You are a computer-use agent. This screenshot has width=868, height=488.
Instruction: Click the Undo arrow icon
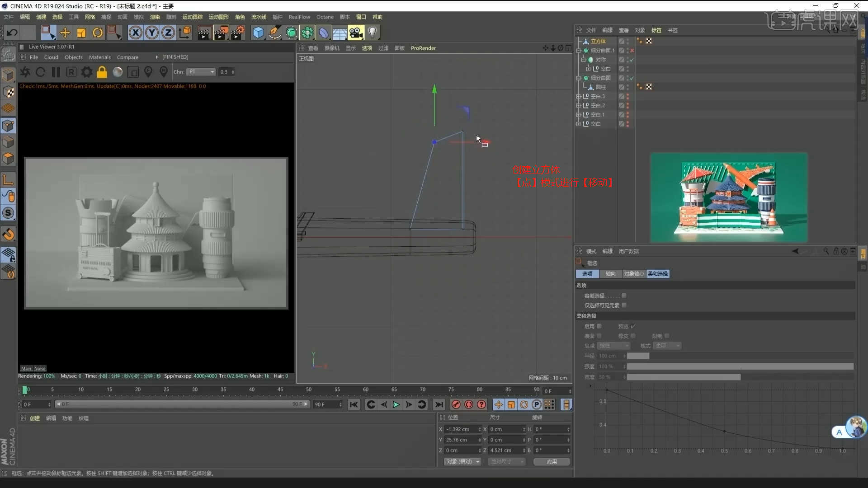12,33
